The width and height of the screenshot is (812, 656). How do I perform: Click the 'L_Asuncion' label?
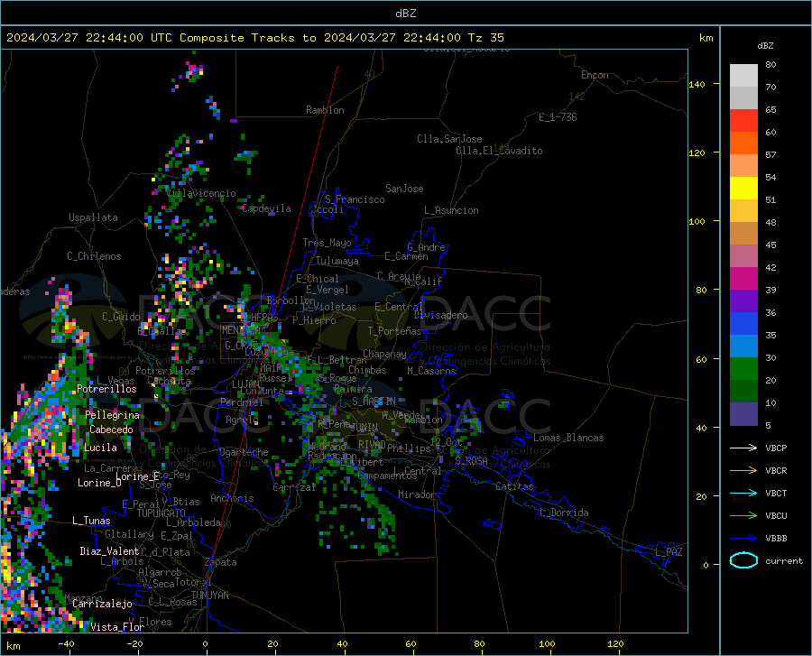tap(451, 210)
